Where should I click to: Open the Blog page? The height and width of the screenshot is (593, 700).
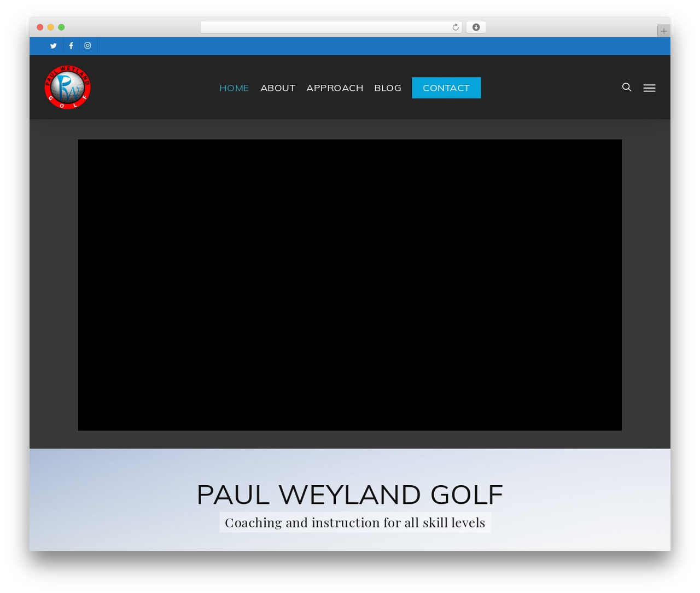pos(388,88)
